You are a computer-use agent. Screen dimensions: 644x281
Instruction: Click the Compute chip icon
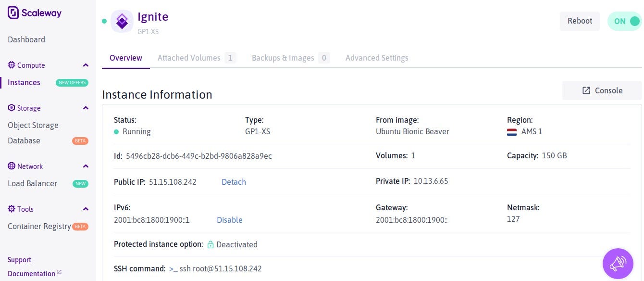(12, 65)
